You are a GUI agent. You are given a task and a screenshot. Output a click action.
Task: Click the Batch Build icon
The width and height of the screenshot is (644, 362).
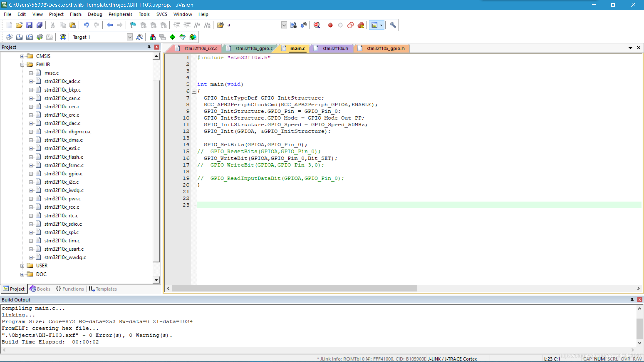[40, 37]
